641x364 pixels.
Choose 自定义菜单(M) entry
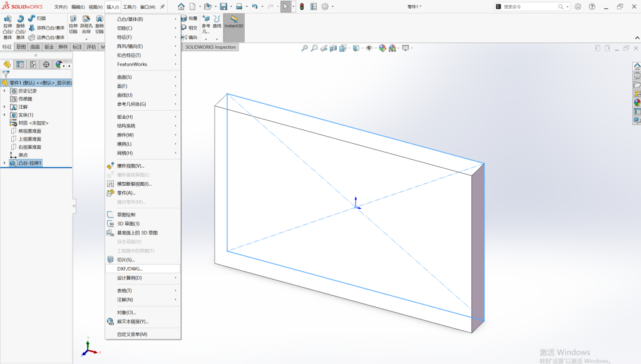pyautogui.click(x=143, y=334)
